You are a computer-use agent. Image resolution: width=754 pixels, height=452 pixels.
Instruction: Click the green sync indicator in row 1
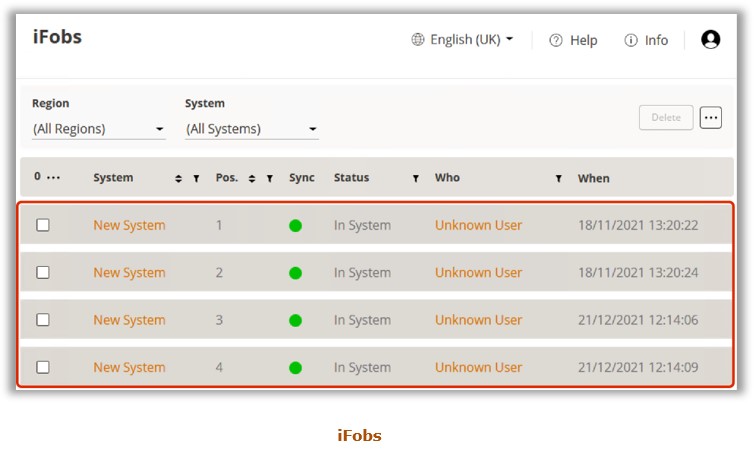point(295,225)
